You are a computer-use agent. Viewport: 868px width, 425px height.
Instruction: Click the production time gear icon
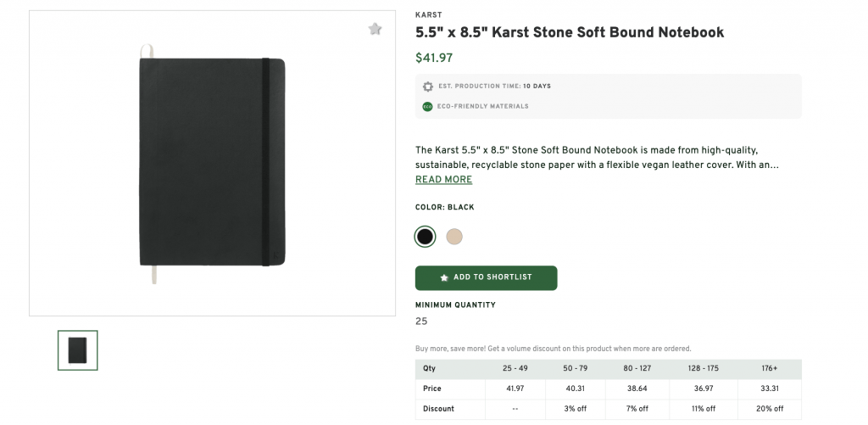tap(427, 87)
